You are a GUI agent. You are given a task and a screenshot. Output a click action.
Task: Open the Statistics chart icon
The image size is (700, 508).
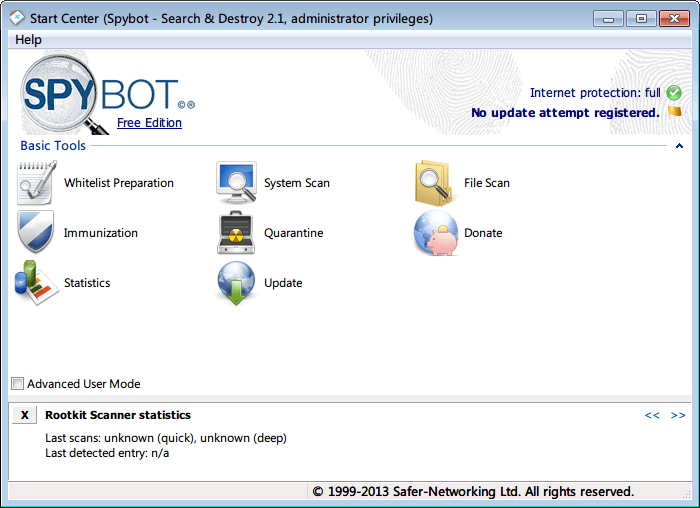click(x=36, y=283)
